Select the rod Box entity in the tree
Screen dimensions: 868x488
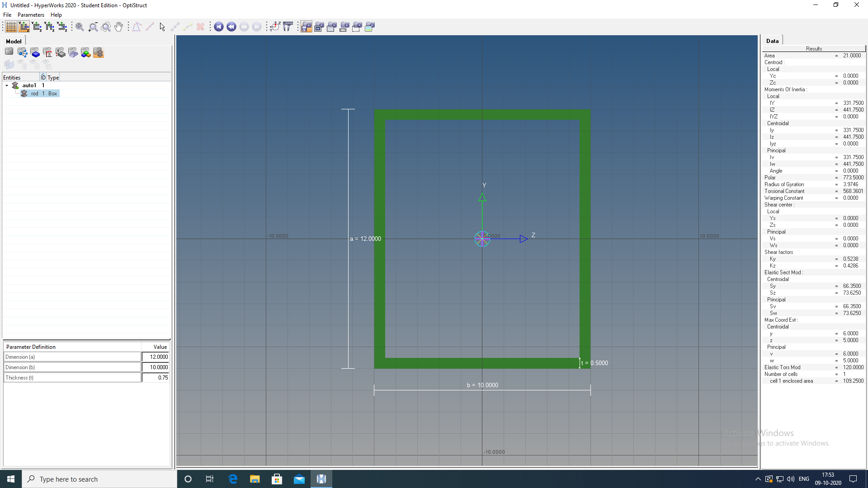40,93
